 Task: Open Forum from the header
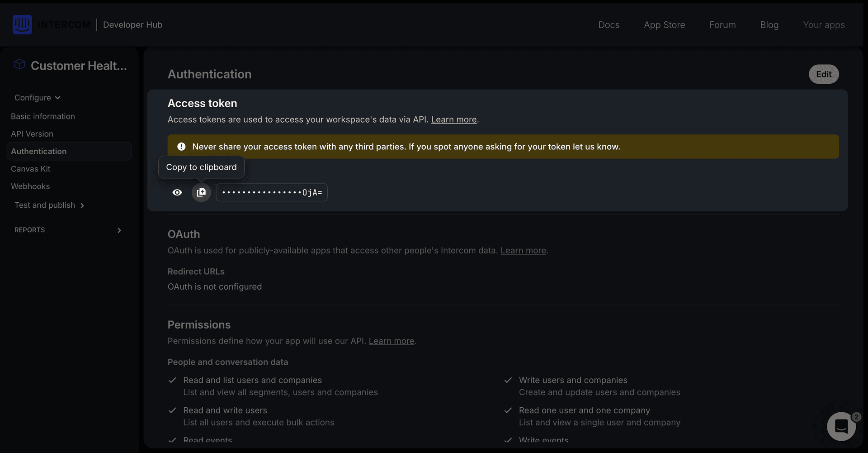coord(722,25)
